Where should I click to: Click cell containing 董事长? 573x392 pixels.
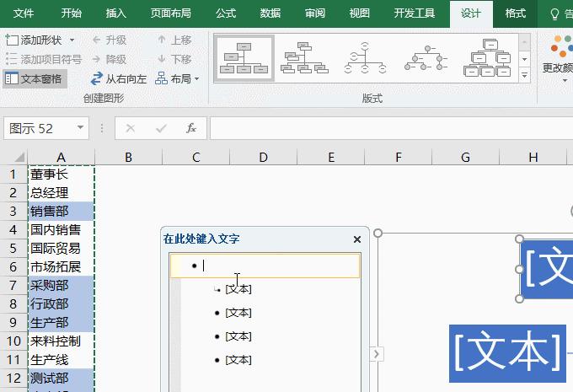point(61,175)
